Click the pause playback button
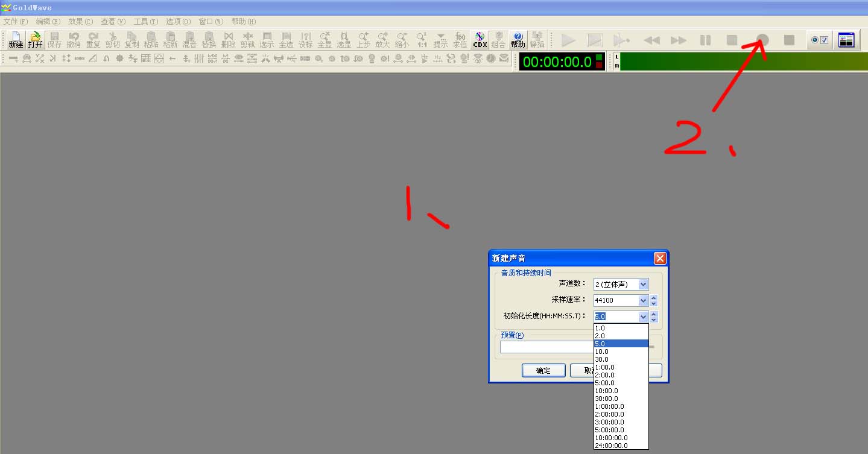Image resolution: width=868 pixels, height=454 pixels. pyautogui.click(x=705, y=40)
